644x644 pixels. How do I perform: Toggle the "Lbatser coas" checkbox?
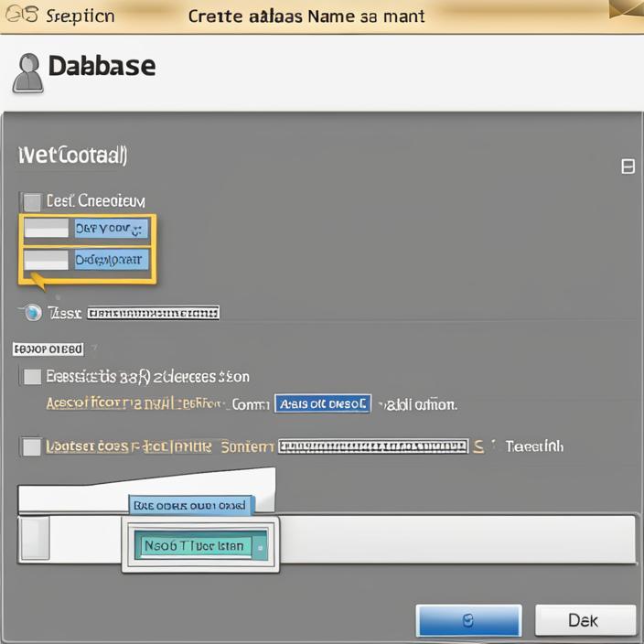click(32, 446)
